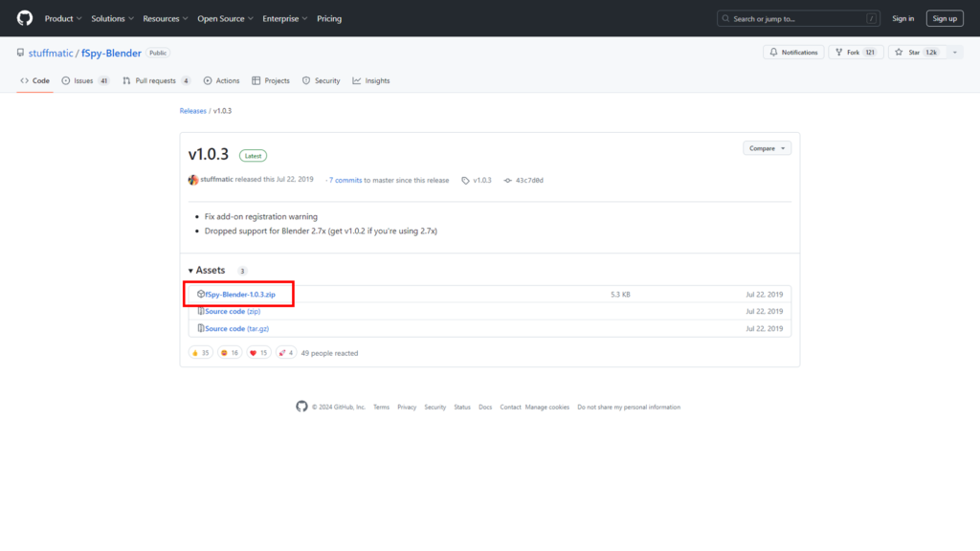Click the GitHub logo in the footer

coord(302,407)
